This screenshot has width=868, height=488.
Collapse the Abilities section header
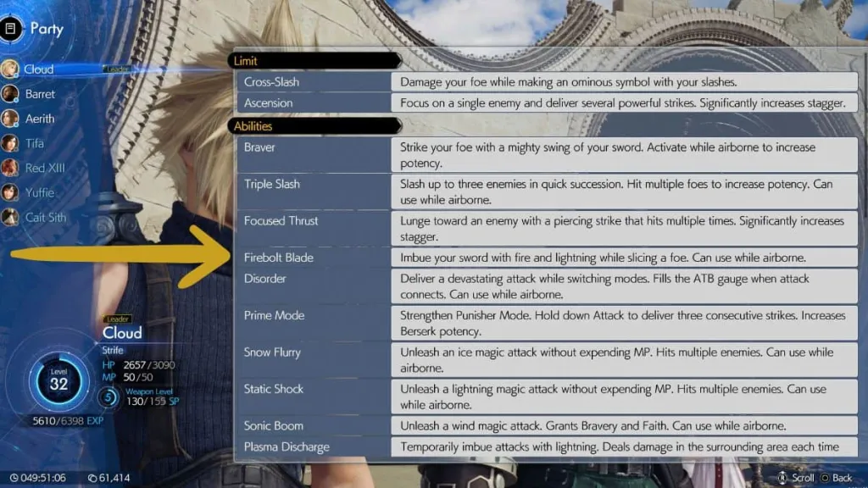point(315,125)
